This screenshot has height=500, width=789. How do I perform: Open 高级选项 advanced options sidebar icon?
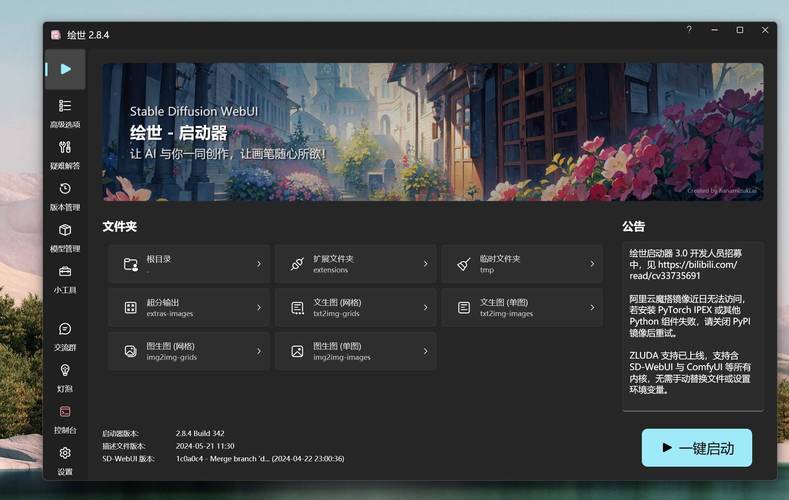coord(65,106)
